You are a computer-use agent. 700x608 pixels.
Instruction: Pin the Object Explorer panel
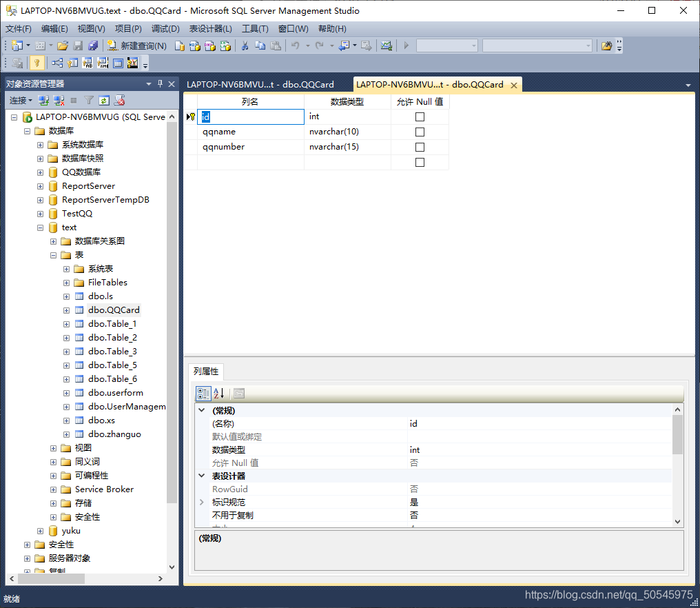tap(161, 83)
